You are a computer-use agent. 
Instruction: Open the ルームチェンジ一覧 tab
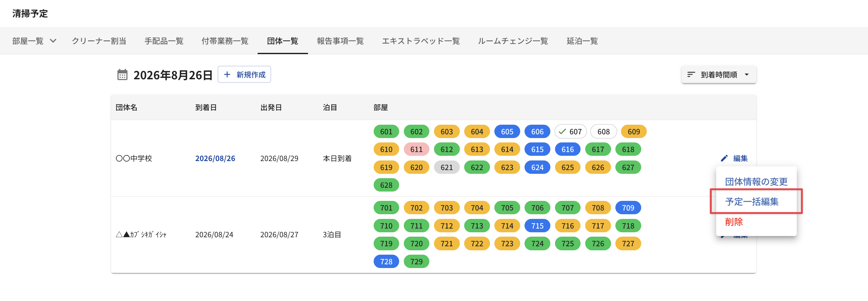(512, 41)
